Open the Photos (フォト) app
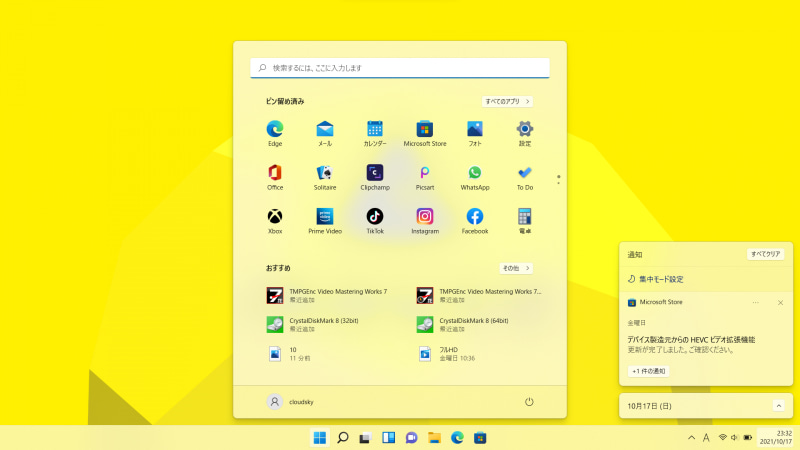800x450 pixels. [474, 134]
